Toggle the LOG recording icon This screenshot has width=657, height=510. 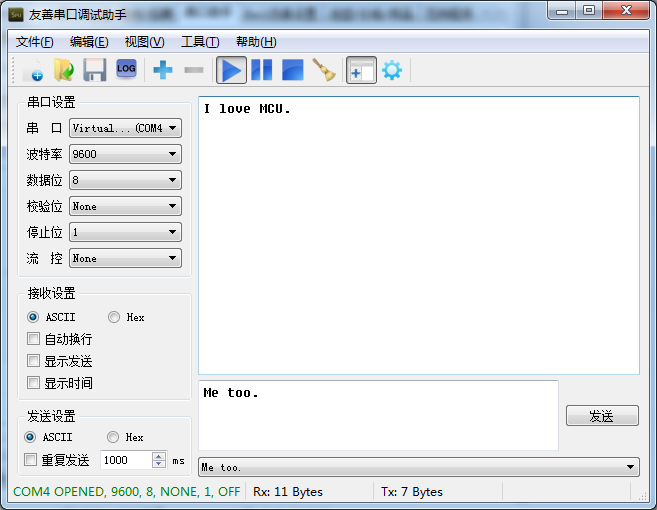tap(126, 69)
